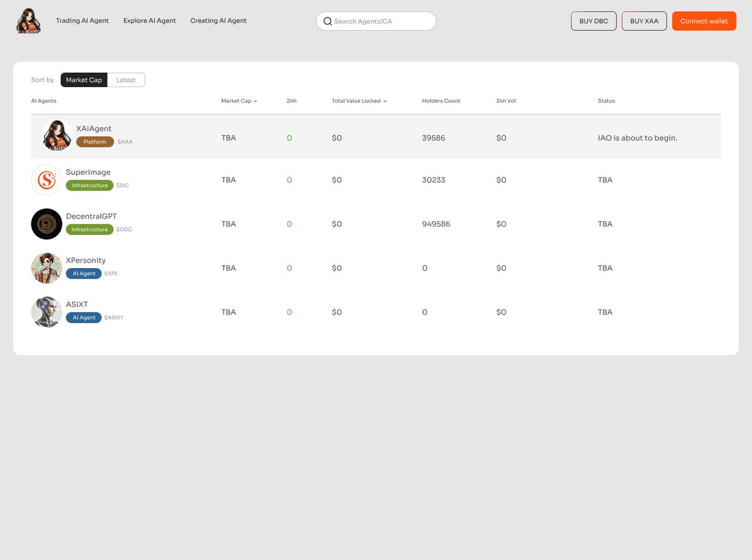Switch sorting to Latest
Screen dimensions: 752x560
(x=126, y=80)
